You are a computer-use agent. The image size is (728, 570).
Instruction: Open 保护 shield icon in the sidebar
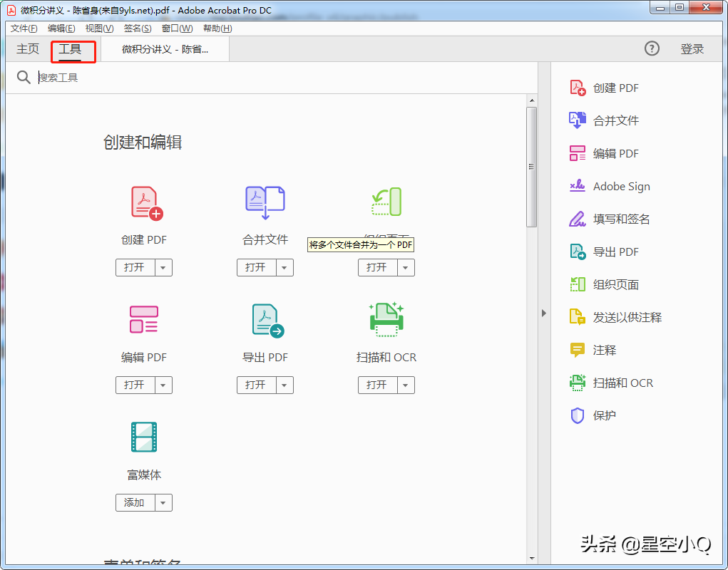[578, 415]
